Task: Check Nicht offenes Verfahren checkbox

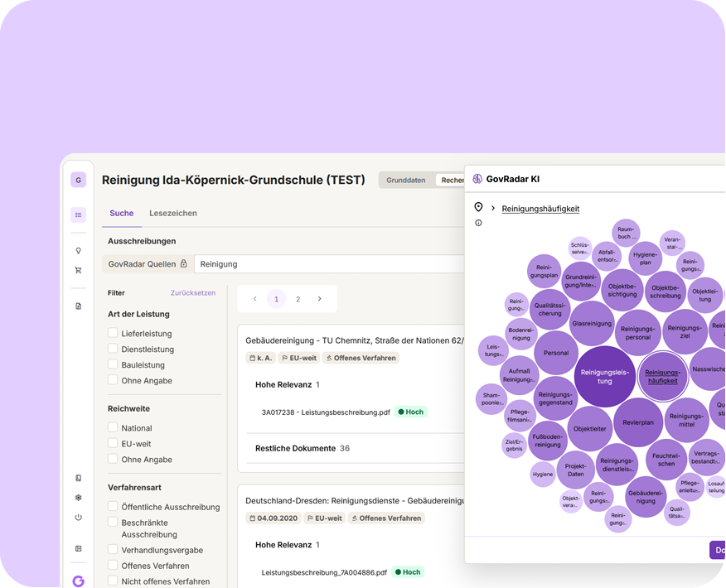Action: click(113, 581)
